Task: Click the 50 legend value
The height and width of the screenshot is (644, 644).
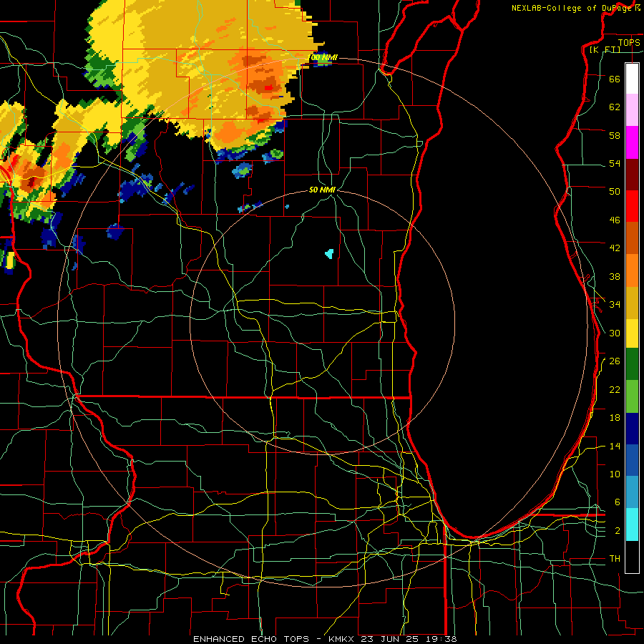Action: (615, 191)
